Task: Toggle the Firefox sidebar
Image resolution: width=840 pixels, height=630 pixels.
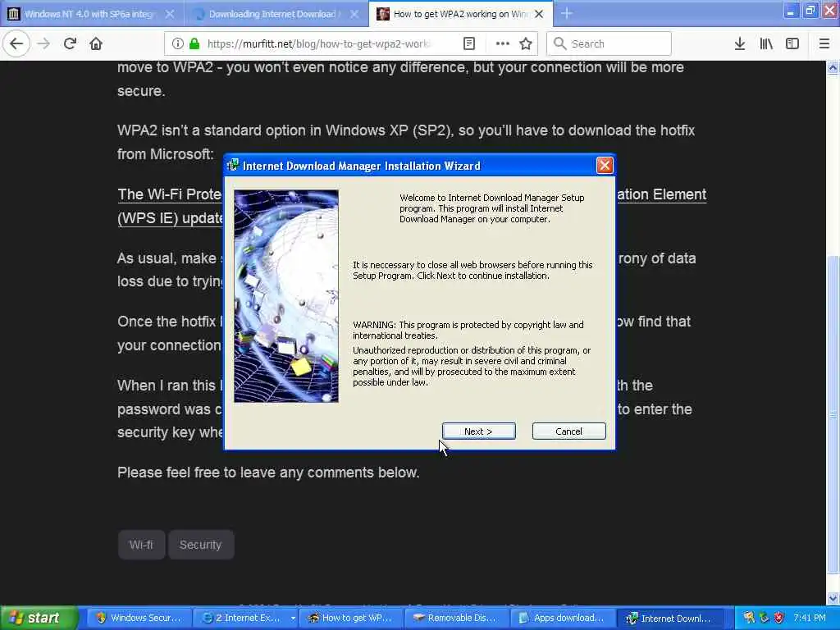Action: [x=792, y=44]
